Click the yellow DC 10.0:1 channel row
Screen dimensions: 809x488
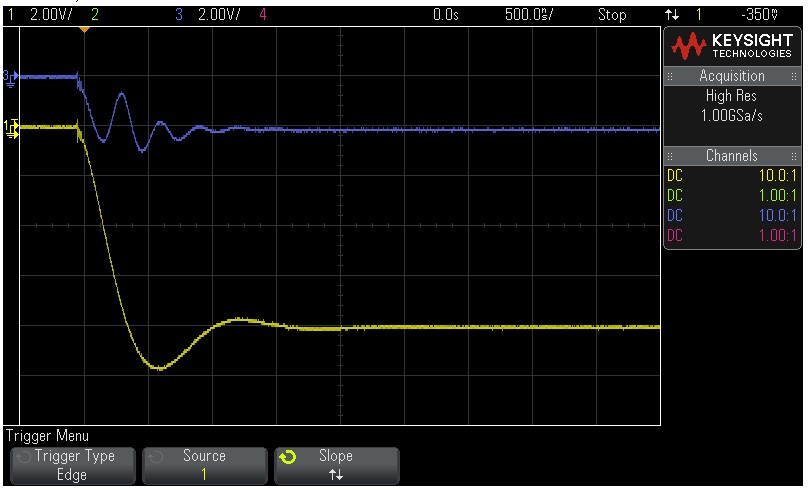pyautogui.click(x=732, y=176)
